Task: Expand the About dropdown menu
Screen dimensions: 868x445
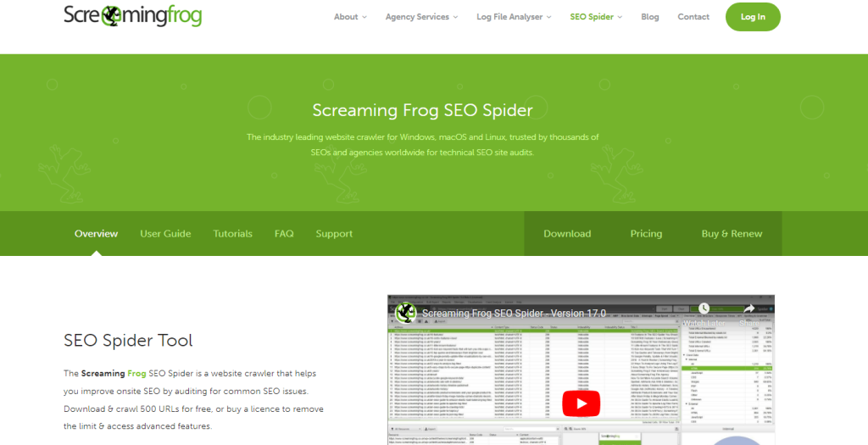Action: coord(350,17)
